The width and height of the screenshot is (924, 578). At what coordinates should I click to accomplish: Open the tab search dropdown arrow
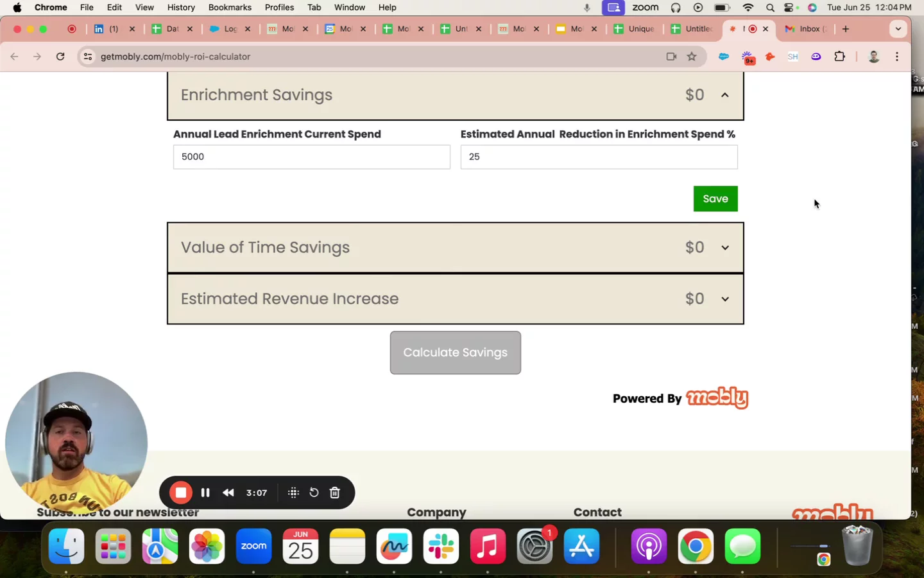tap(898, 29)
